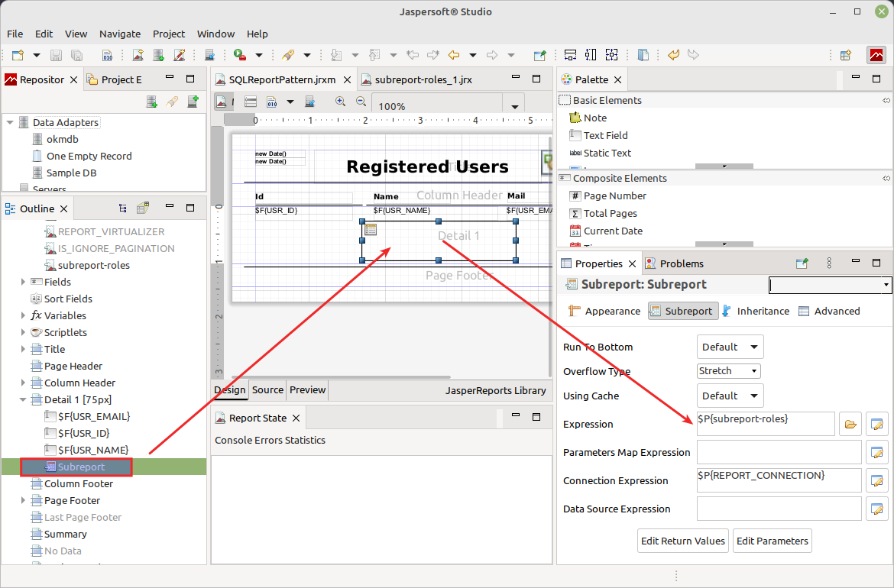Viewport: 894px width, 588px height.
Task: Click the Properties view menu dots icon
Action: coord(829,263)
